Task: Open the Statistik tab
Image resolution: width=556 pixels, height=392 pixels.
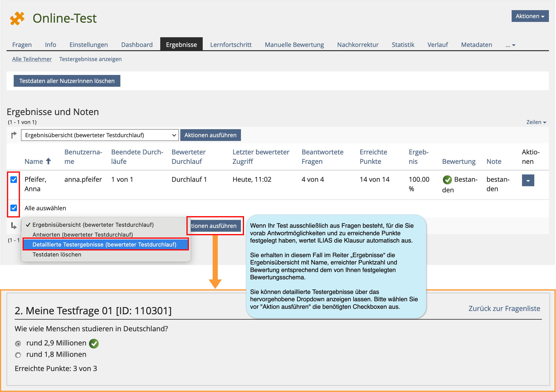Action: pos(403,45)
